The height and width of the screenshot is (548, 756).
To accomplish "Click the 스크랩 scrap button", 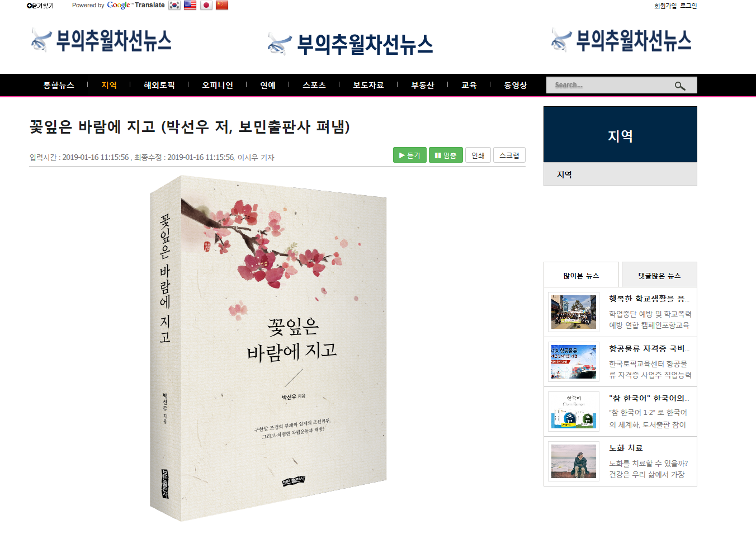I will pos(509,155).
